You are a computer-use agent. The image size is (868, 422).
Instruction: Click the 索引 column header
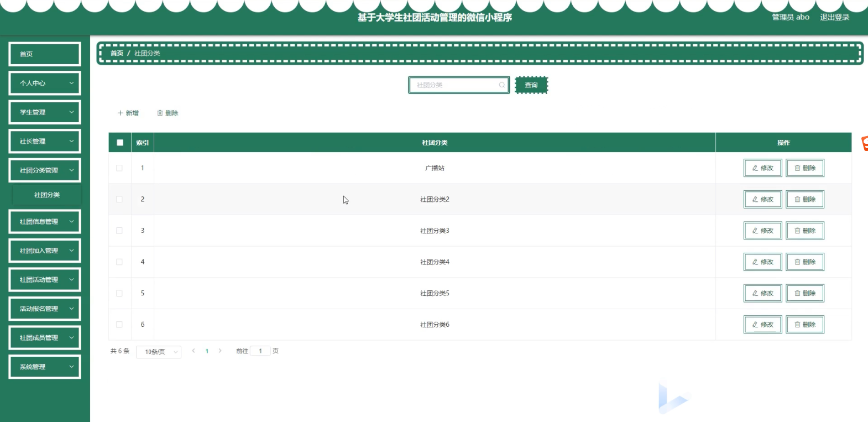click(142, 143)
